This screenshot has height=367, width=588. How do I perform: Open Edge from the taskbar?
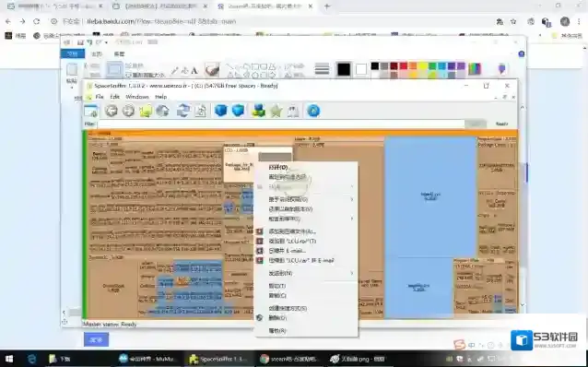[31, 359]
